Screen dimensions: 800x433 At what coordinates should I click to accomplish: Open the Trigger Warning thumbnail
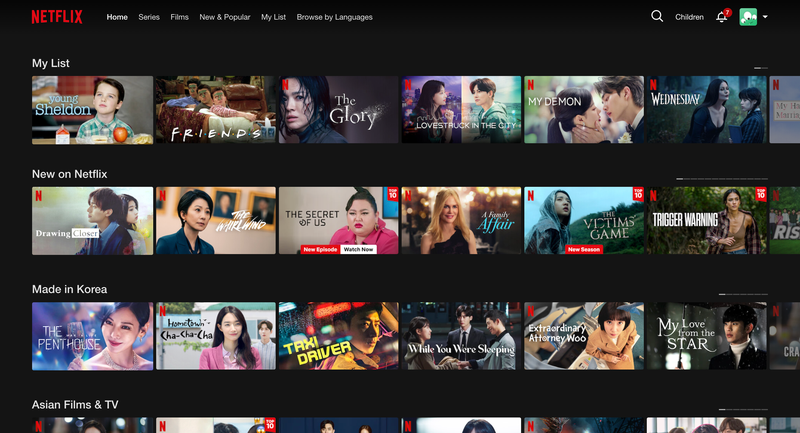(x=707, y=220)
